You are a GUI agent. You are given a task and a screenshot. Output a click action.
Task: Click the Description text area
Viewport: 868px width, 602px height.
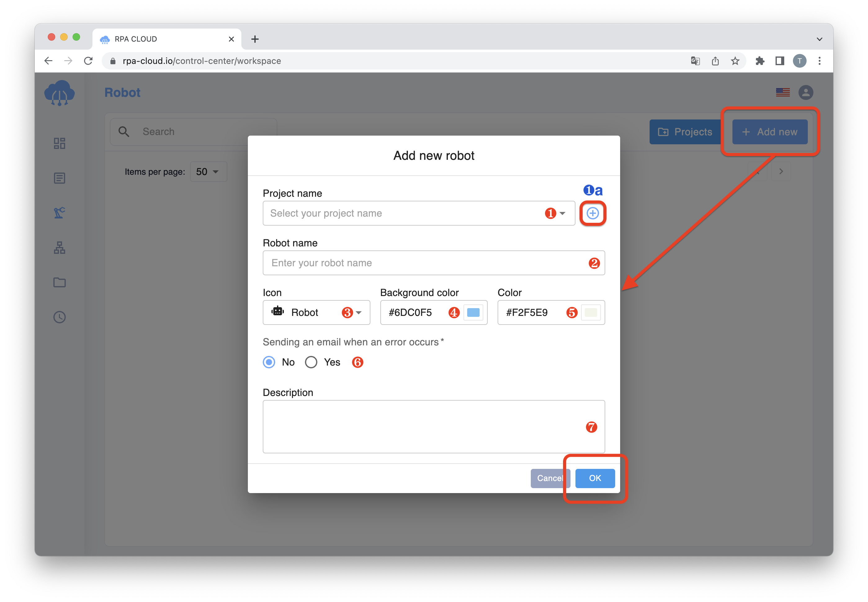tap(434, 427)
